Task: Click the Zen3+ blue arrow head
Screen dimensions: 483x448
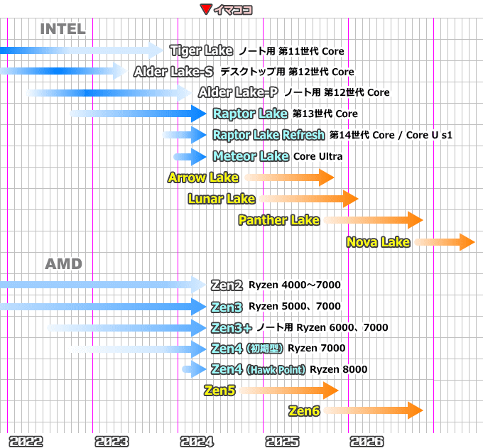Action: 199,327
